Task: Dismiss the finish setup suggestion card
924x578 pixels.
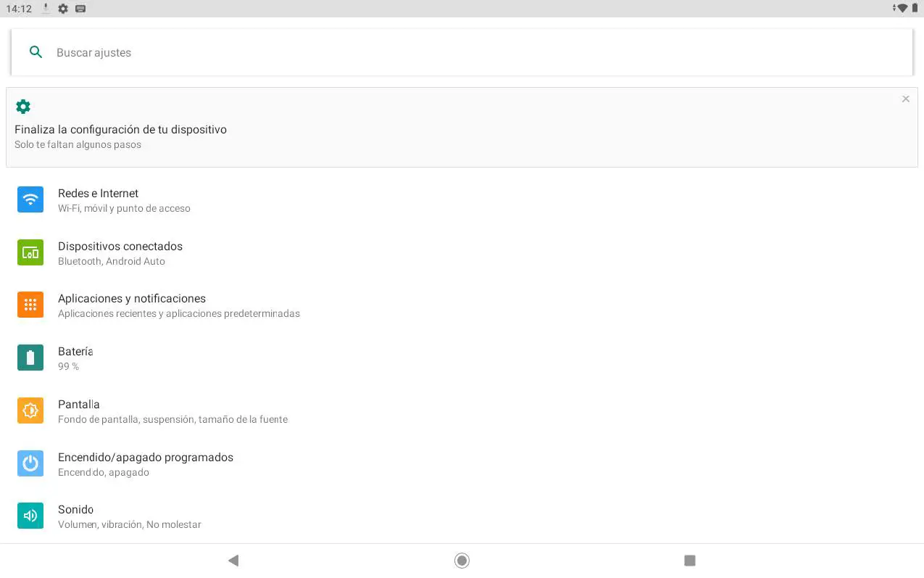Action: [x=905, y=99]
